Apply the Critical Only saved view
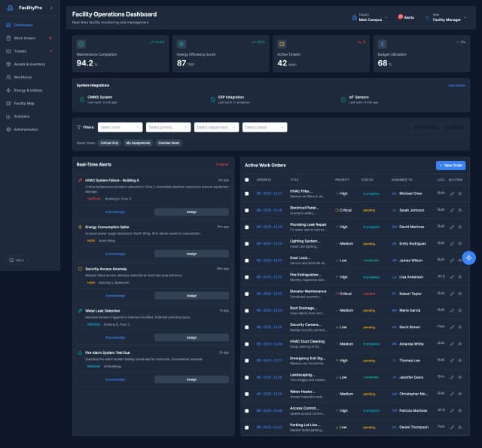Image resolution: width=482 pixels, height=448 pixels. (109, 142)
